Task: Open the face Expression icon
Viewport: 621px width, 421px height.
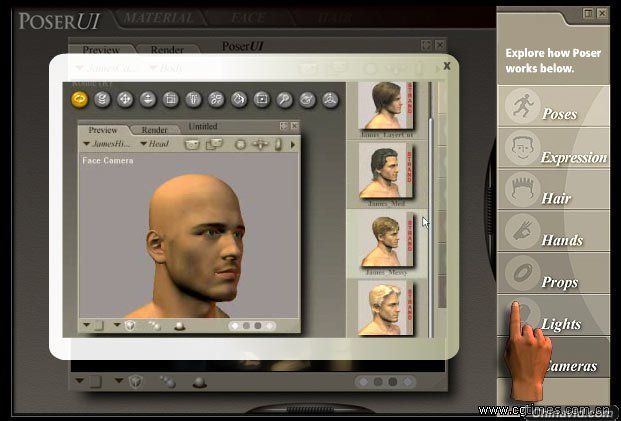Action: coord(523,148)
